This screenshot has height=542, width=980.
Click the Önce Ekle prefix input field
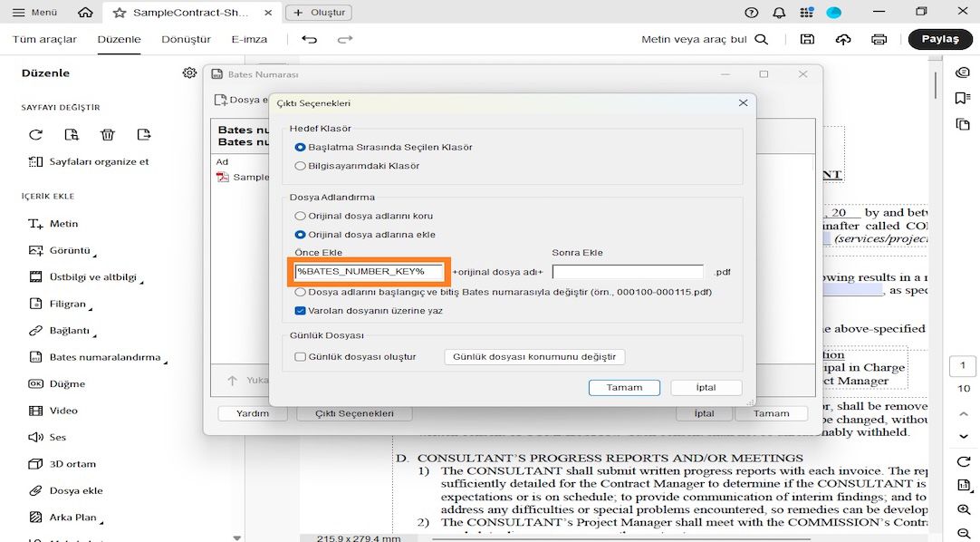click(x=369, y=271)
